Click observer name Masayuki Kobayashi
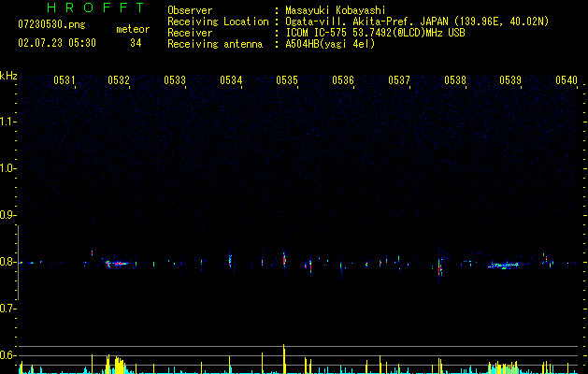588x374 pixels. pyautogui.click(x=336, y=10)
